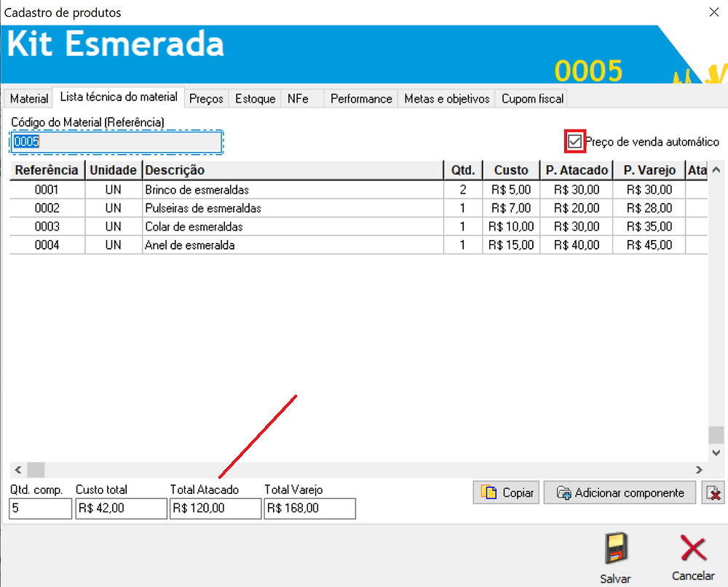This screenshot has width=728, height=587.
Task: Click the R$ 15,00 cost cell
Action: [x=511, y=245]
